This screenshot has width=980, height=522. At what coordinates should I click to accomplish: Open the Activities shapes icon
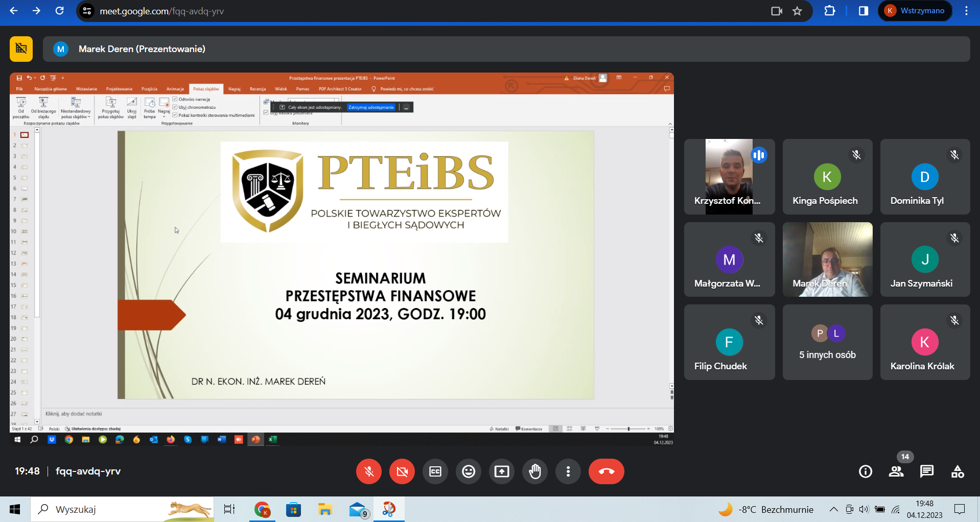click(x=958, y=471)
